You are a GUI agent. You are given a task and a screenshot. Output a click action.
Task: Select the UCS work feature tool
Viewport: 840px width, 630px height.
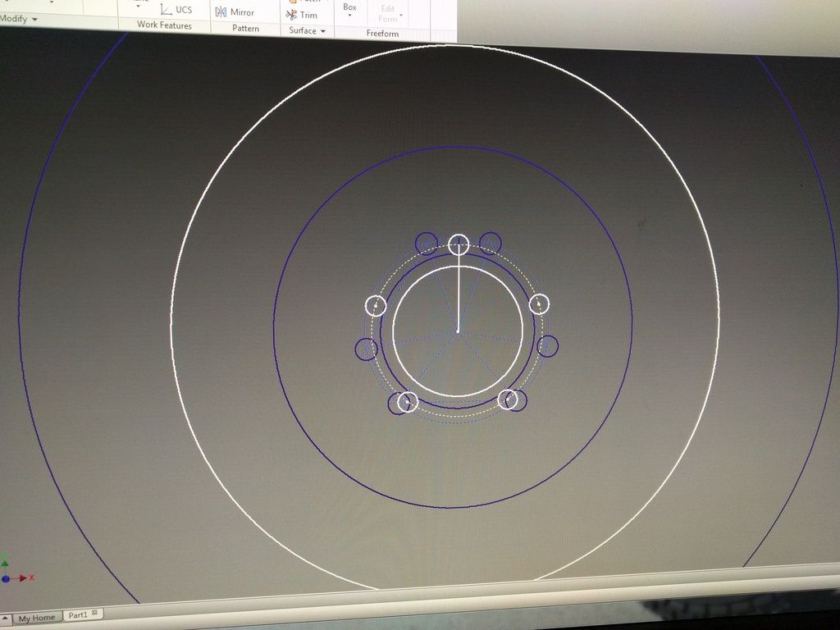[x=176, y=9]
